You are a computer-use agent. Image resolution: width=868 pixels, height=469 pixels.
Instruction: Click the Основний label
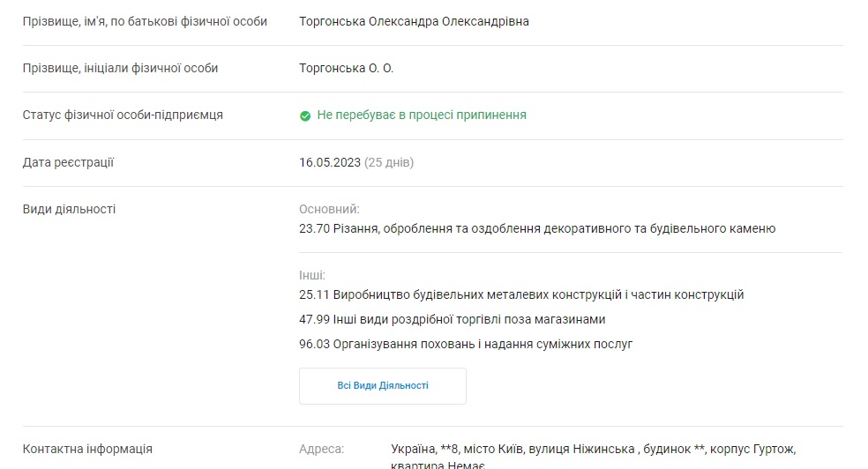click(329, 210)
